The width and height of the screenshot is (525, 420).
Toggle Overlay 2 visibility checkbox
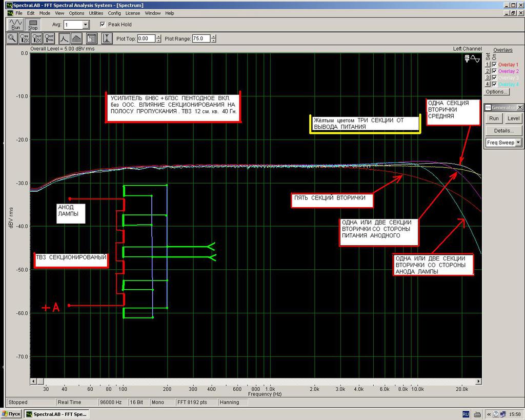click(494, 71)
